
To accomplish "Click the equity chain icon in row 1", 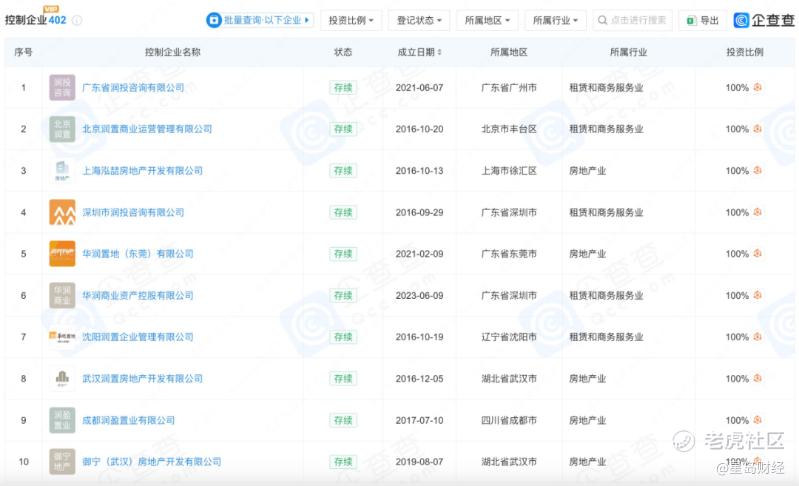I will pyautogui.click(x=758, y=87).
